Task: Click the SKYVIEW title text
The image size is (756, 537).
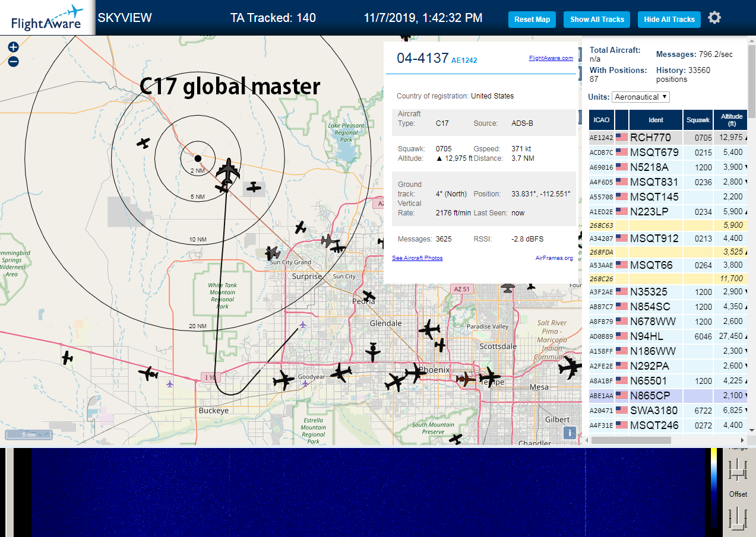Action: pyautogui.click(x=125, y=18)
